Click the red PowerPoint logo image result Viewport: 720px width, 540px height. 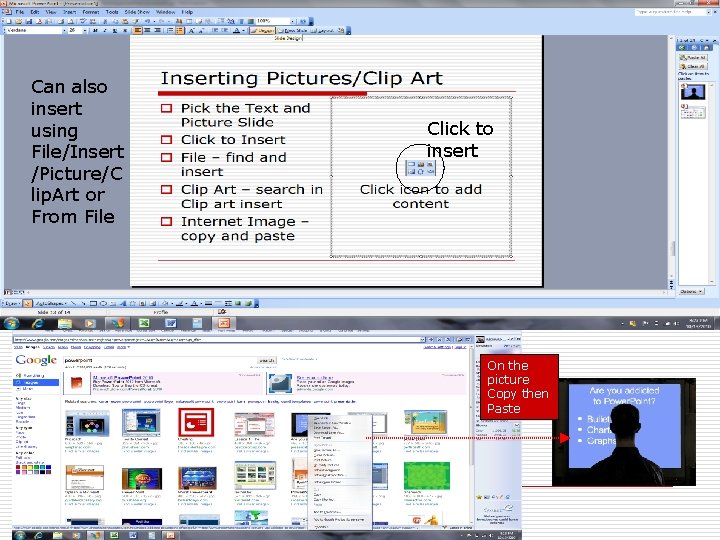[196, 422]
